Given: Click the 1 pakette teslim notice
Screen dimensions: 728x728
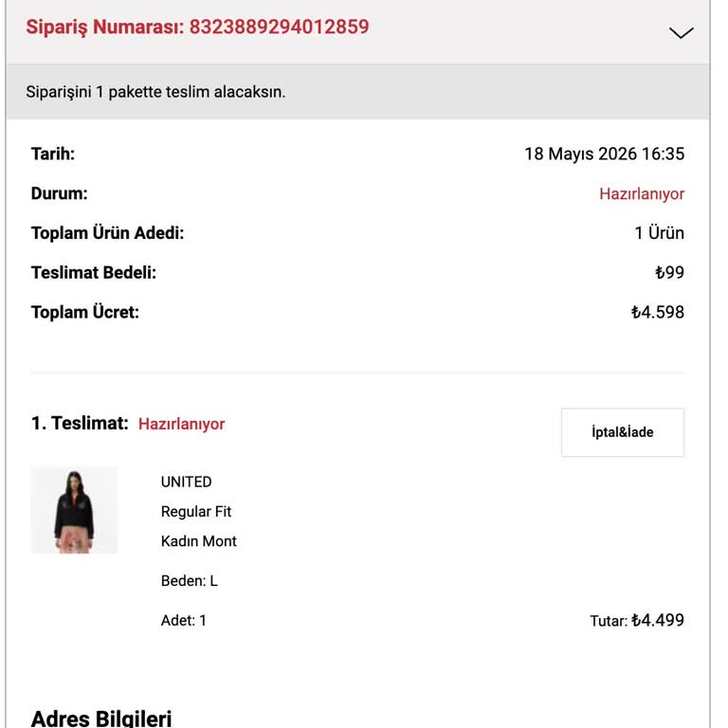Looking at the screenshot, I should click(155, 92).
